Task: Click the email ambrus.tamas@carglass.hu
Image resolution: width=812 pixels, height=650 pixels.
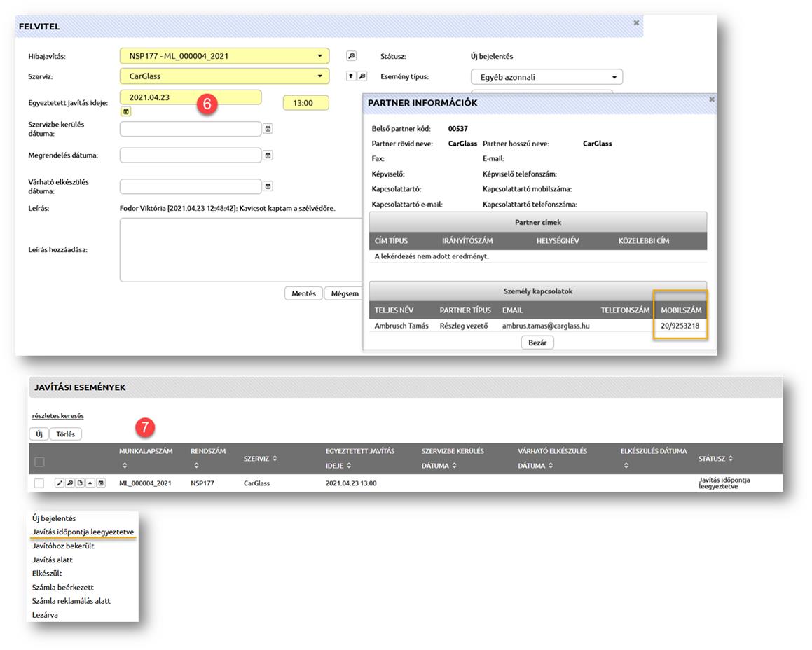Action: pyautogui.click(x=546, y=326)
